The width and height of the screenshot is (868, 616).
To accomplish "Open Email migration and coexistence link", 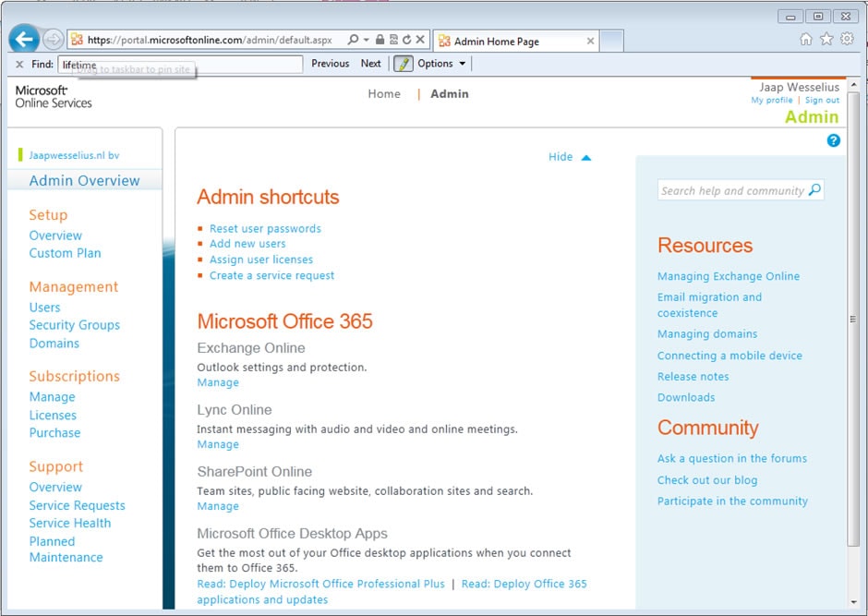I will pos(709,305).
